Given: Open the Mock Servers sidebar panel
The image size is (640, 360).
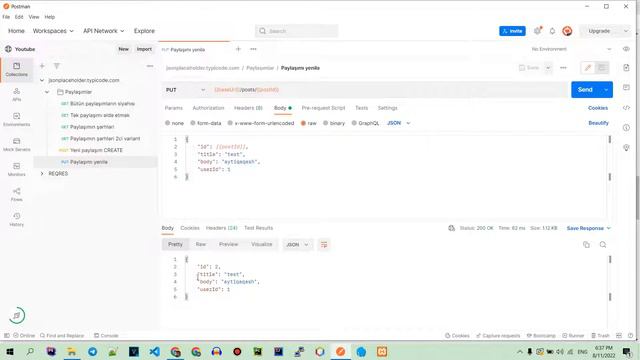Looking at the screenshot, I should [16, 144].
